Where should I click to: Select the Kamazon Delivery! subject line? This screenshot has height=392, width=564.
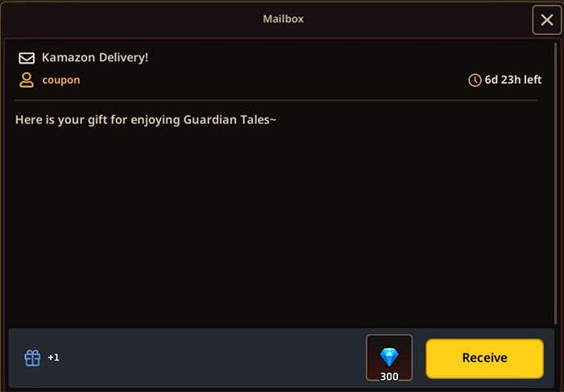point(95,57)
